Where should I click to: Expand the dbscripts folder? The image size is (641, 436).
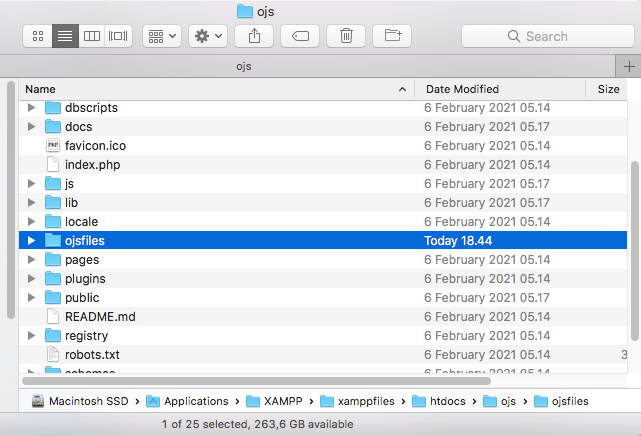[31, 107]
